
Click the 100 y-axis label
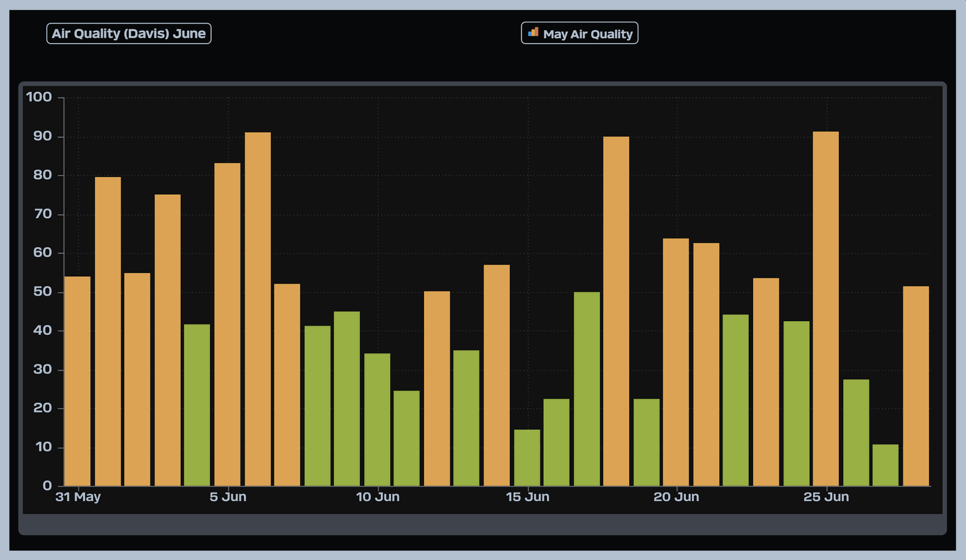[39, 97]
